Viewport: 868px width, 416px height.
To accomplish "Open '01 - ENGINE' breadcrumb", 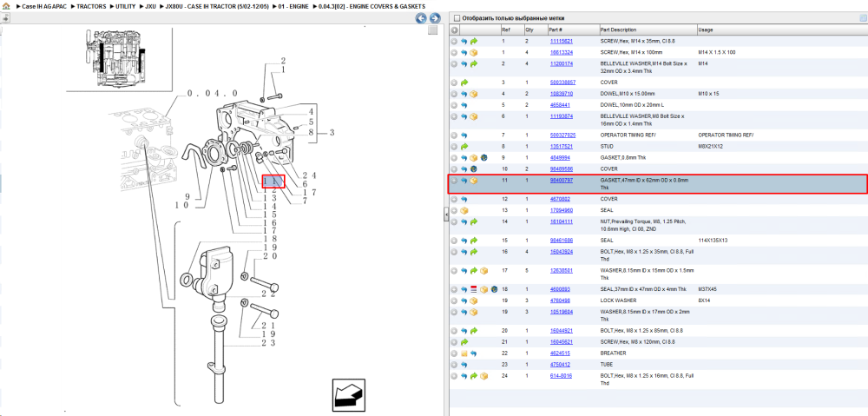I will [293, 6].
